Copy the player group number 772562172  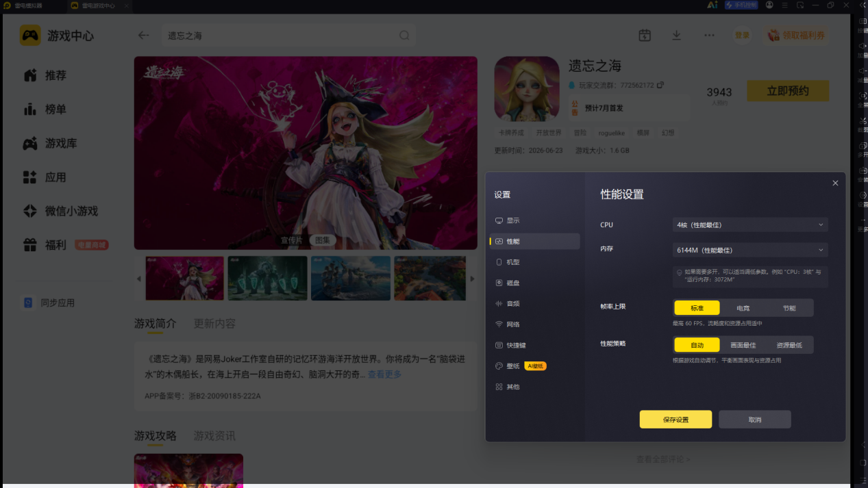pos(660,86)
